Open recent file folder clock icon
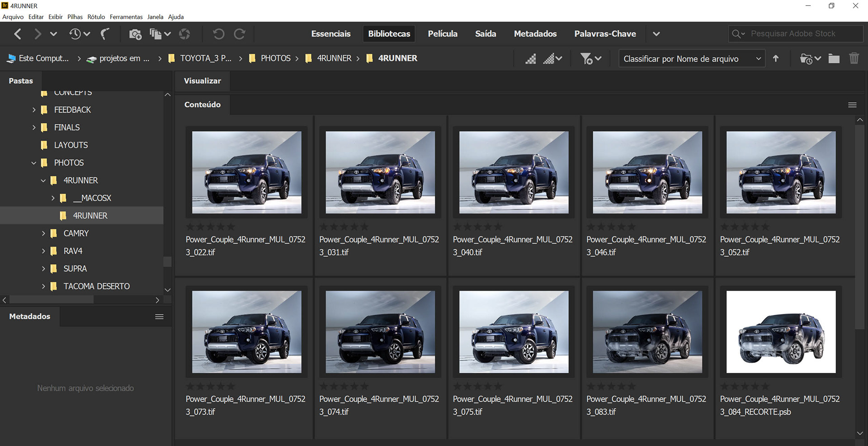The height and width of the screenshot is (446, 868). [810, 59]
